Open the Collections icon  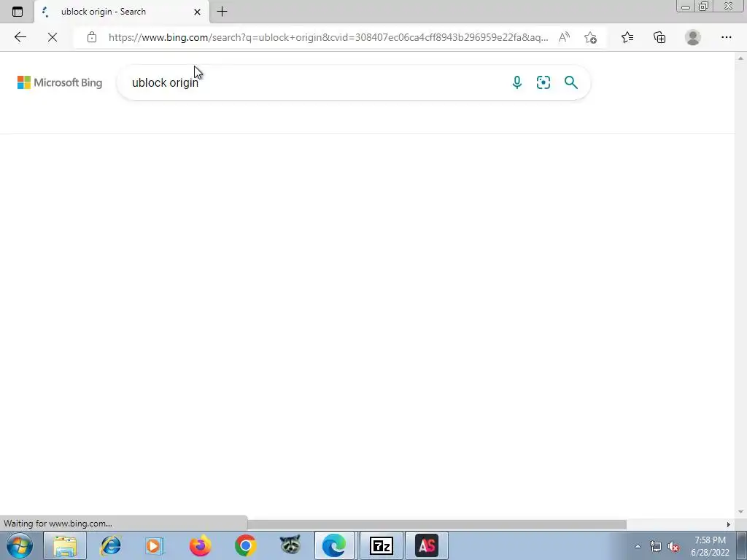click(x=659, y=37)
